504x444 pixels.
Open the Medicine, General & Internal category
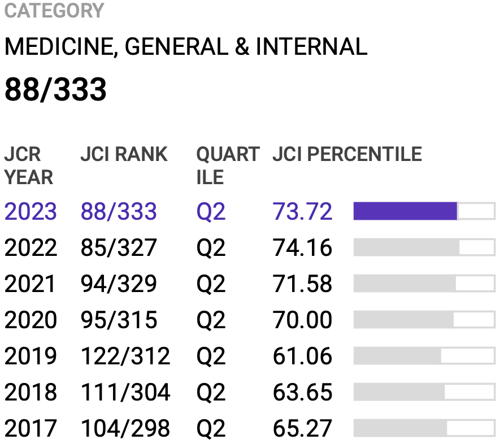(x=186, y=47)
